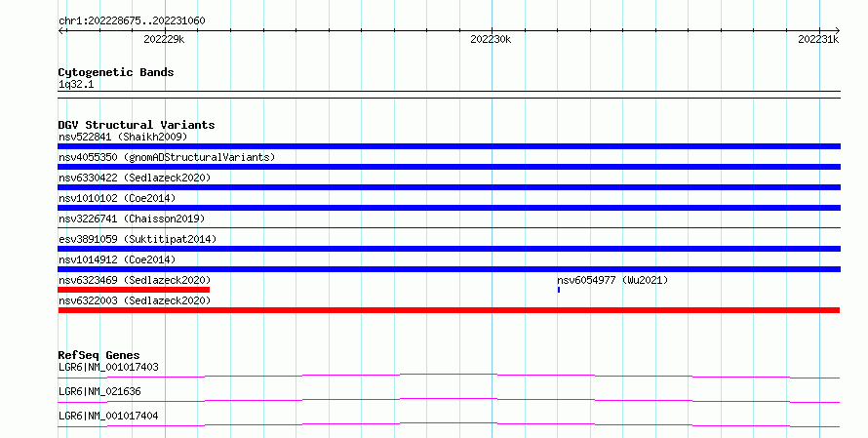The image size is (868, 438).
Task: Select the 1q32.1 cytogenetic band label
Action: coord(76,85)
